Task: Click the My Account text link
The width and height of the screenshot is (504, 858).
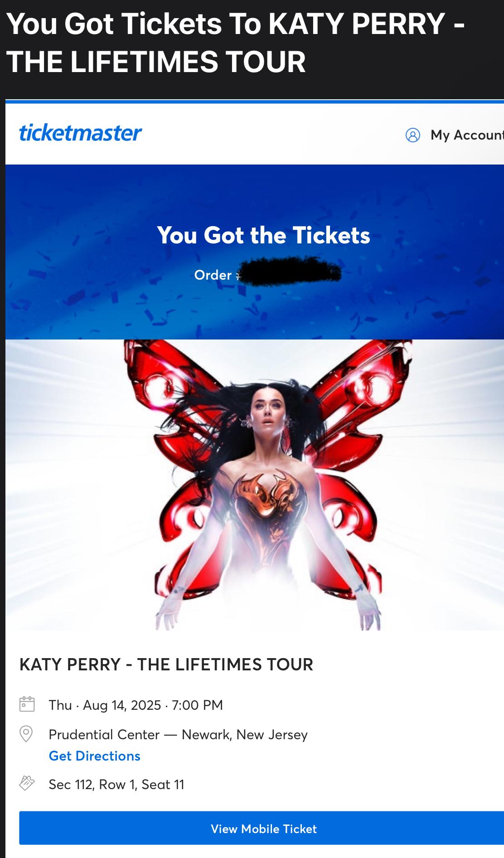Action: (x=467, y=135)
